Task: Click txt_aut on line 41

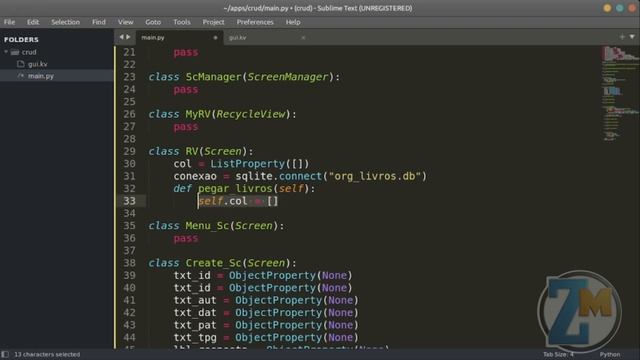Action: coord(195,300)
